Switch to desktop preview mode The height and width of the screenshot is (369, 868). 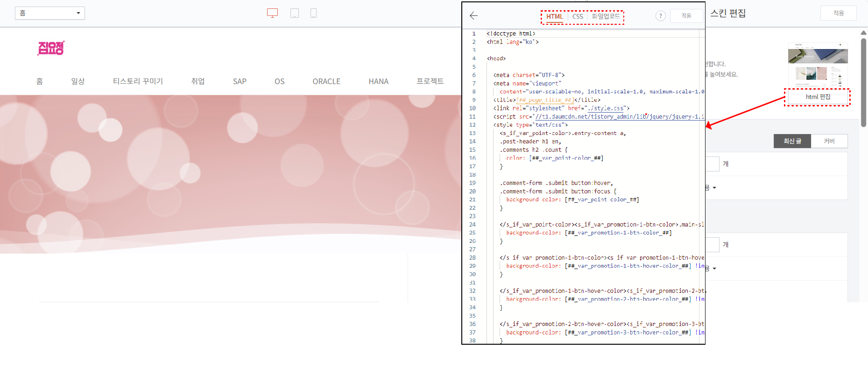point(272,13)
